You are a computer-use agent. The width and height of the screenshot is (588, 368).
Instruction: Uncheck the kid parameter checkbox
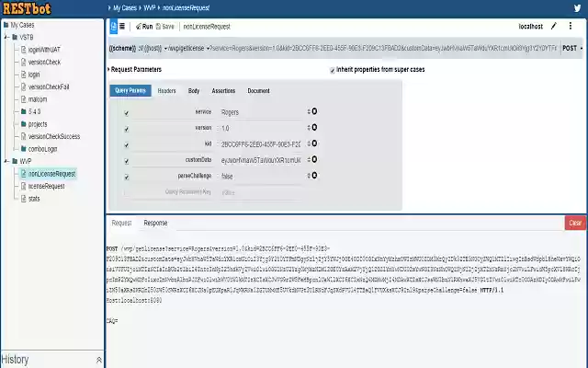tap(127, 145)
